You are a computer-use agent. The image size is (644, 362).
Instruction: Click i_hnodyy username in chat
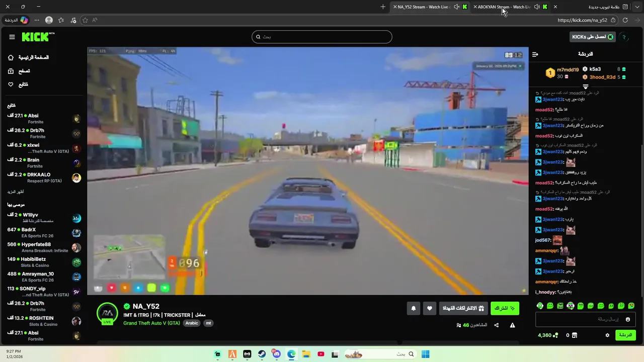[545, 292]
